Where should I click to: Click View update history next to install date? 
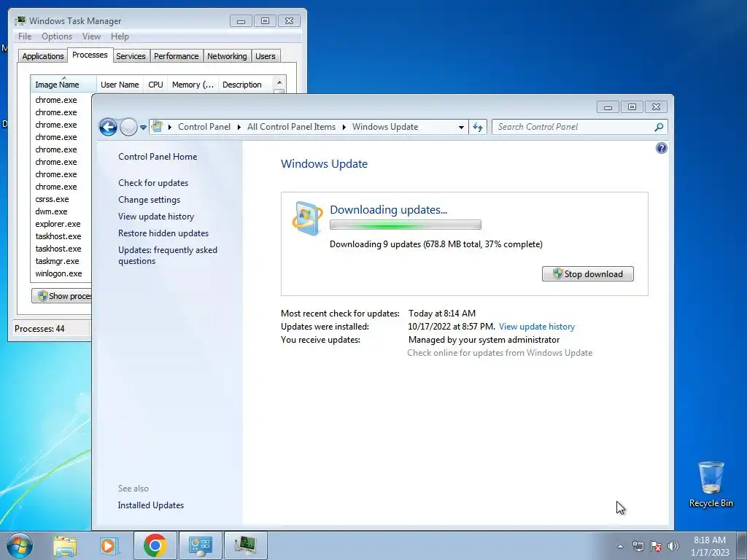click(537, 327)
